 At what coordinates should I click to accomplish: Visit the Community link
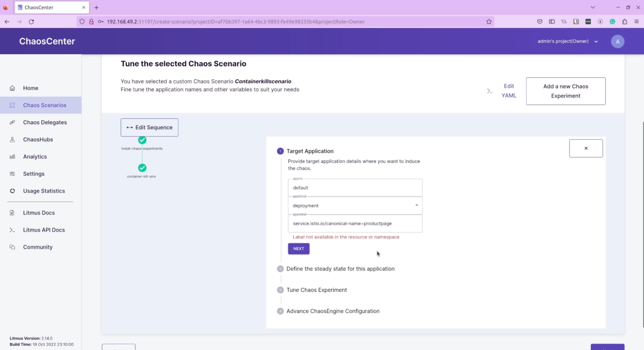(38, 247)
